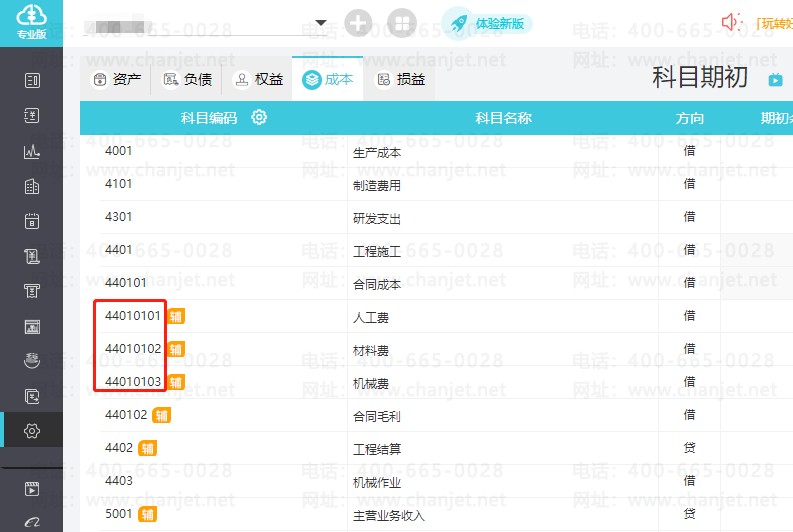Click the 辅 badge beside 44010101
Image resolution: width=793 pixels, height=532 pixels.
[x=175, y=317]
